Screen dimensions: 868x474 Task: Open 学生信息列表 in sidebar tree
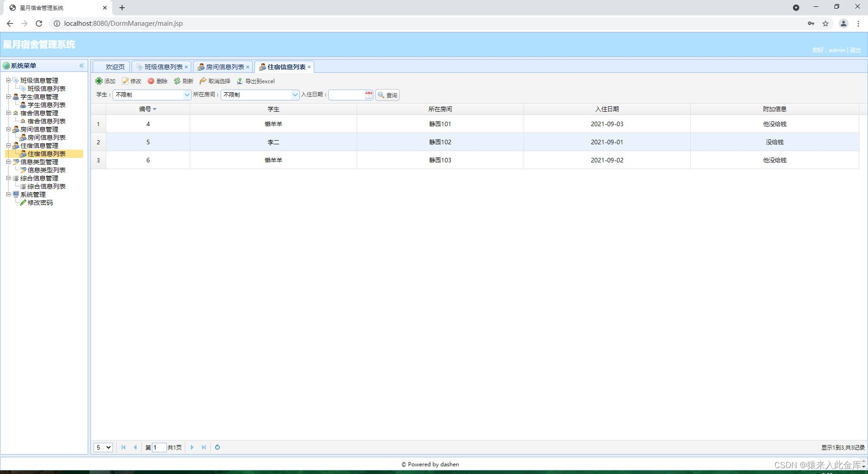pyautogui.click(x=46, y=105)
